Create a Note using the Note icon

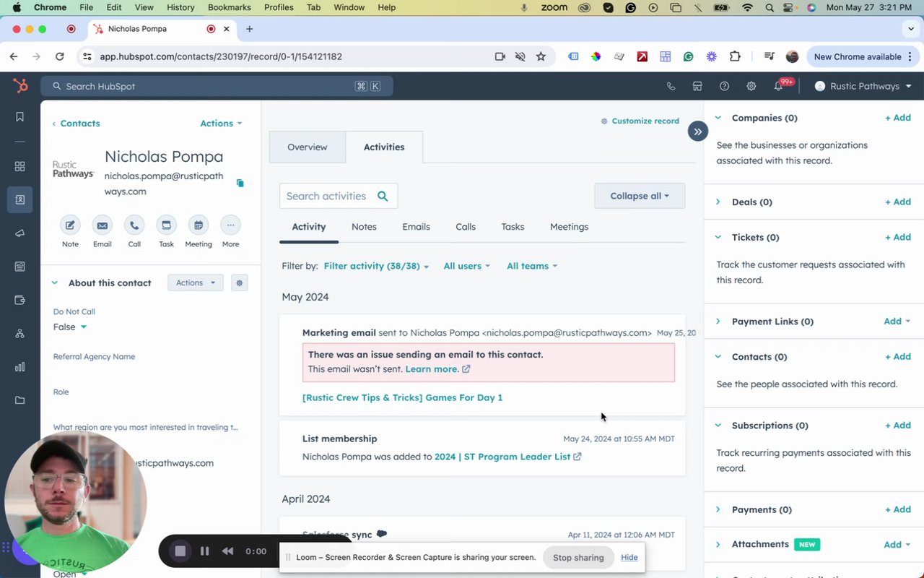[x=70, y=225]
